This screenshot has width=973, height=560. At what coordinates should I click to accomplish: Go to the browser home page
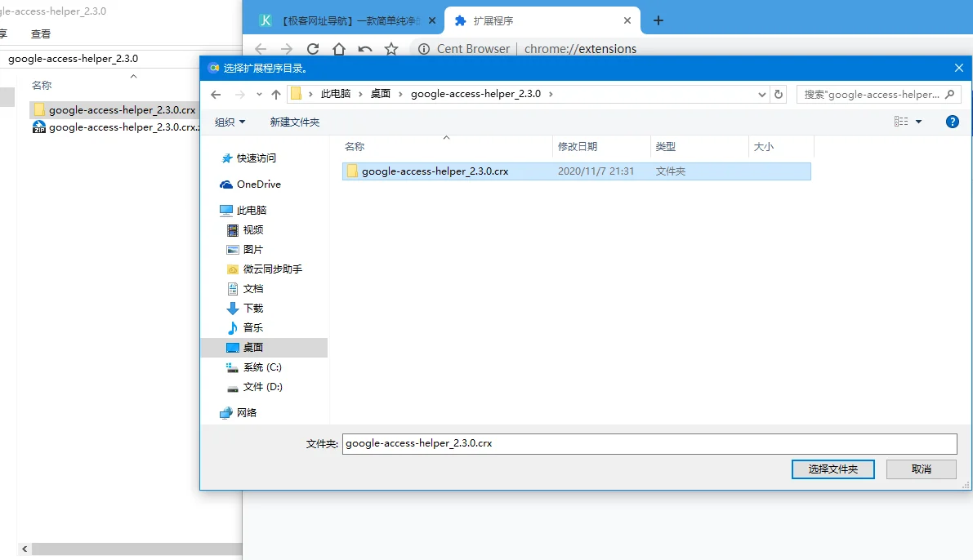coord(339,48)
